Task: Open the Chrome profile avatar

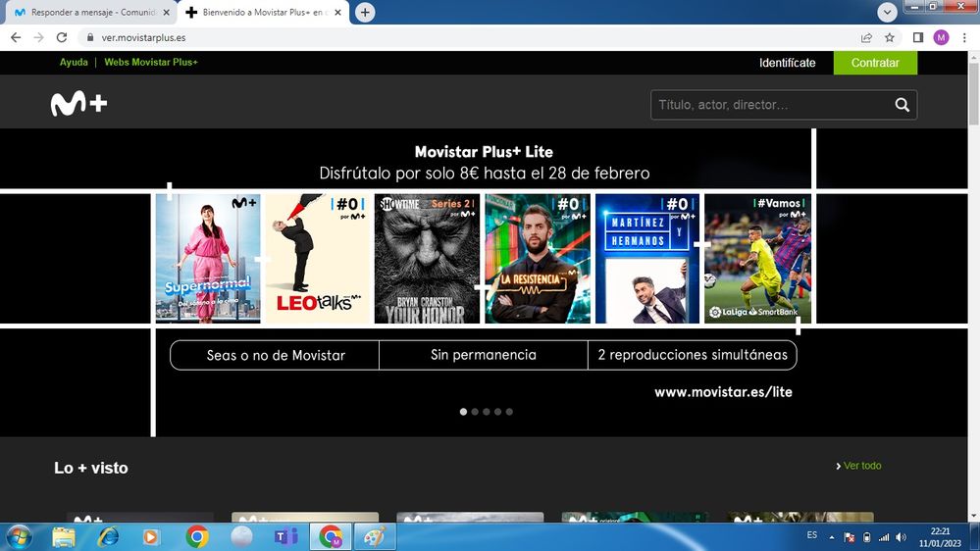Action: [x=941, y=37]
